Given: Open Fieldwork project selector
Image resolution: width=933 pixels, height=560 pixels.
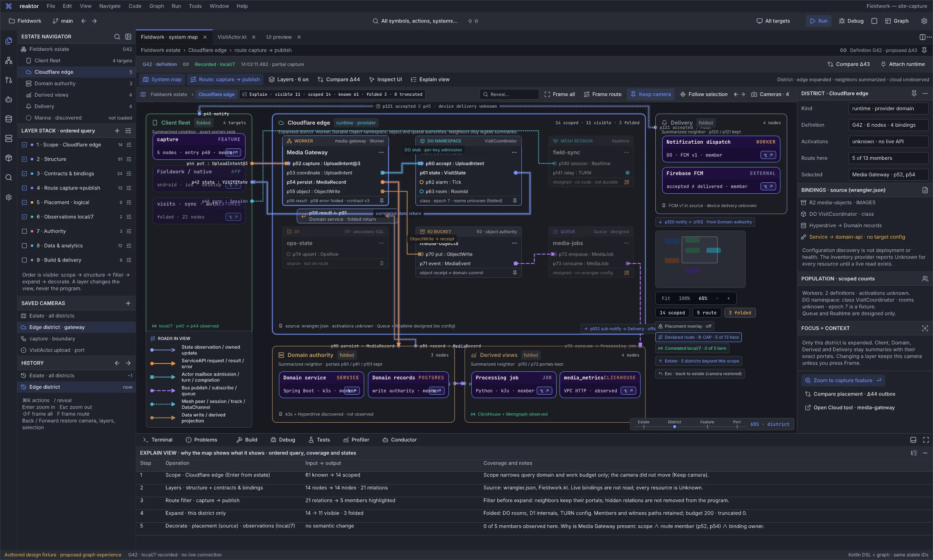Looking at the screenshot, I should 25,21.
